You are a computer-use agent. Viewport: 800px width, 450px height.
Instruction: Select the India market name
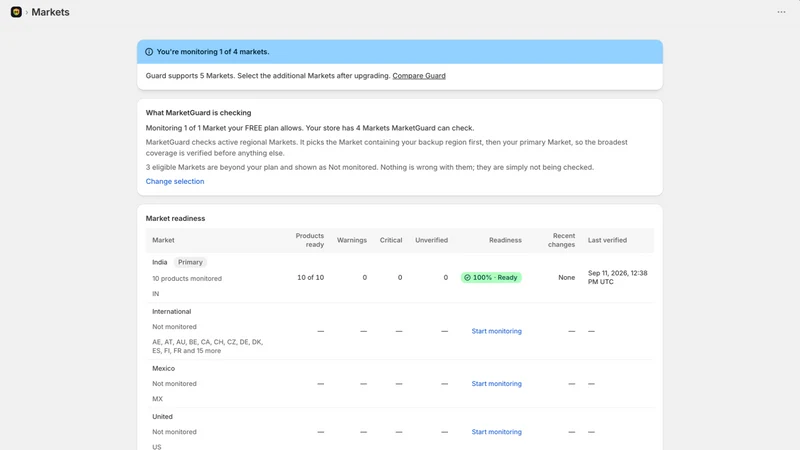(x=160, y=262)
